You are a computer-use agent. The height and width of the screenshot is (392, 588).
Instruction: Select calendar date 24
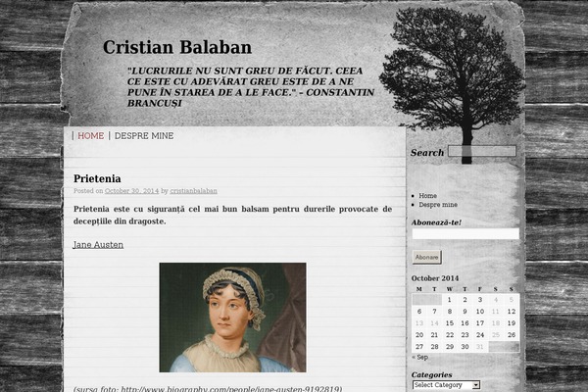pyautogui.click(x=480, y=335)
